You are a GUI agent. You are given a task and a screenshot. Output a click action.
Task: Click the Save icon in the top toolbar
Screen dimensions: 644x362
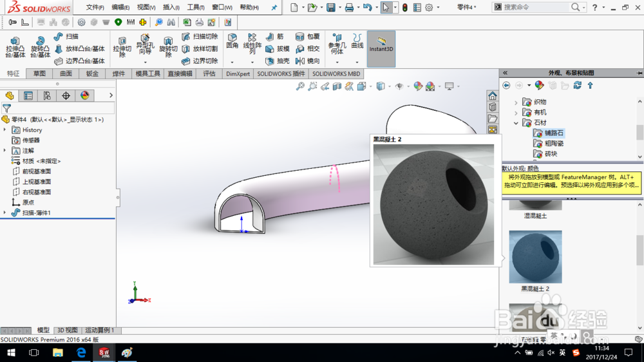pyautogui.click(x=330, y=7)
